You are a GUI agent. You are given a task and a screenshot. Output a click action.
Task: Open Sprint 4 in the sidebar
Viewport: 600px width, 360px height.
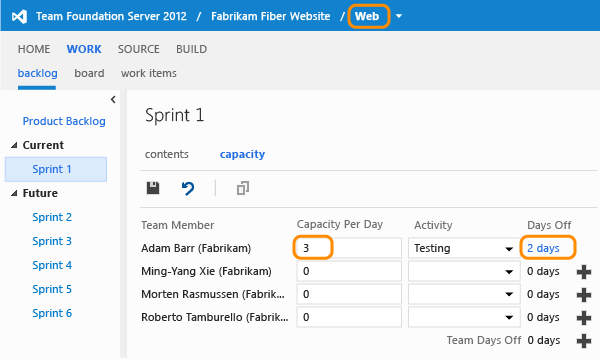pyautogui.click(x=52, y=265)
